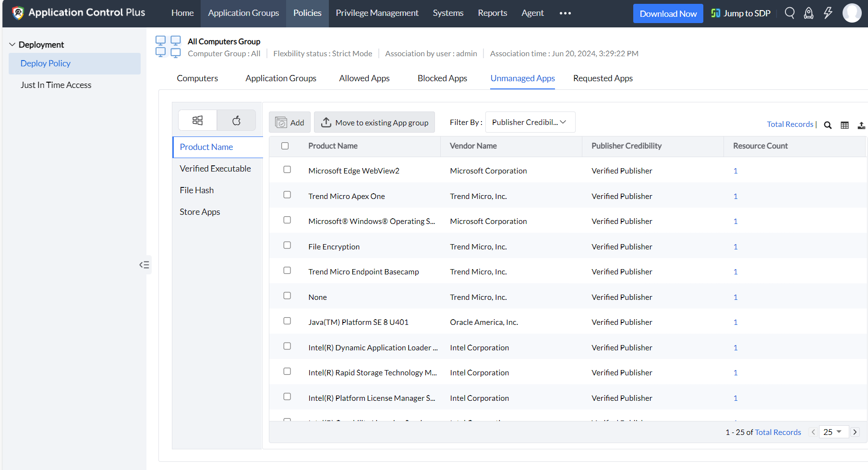The image size is (868, 470).
Task: Collapse the Deployment section in sidebar
Action: pos(12,45)
